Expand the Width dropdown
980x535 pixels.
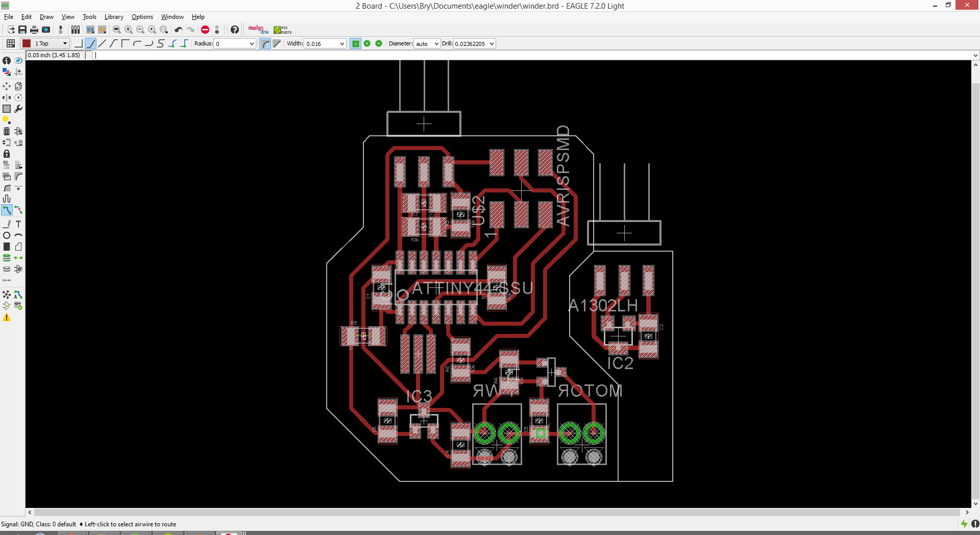[342, 44]
